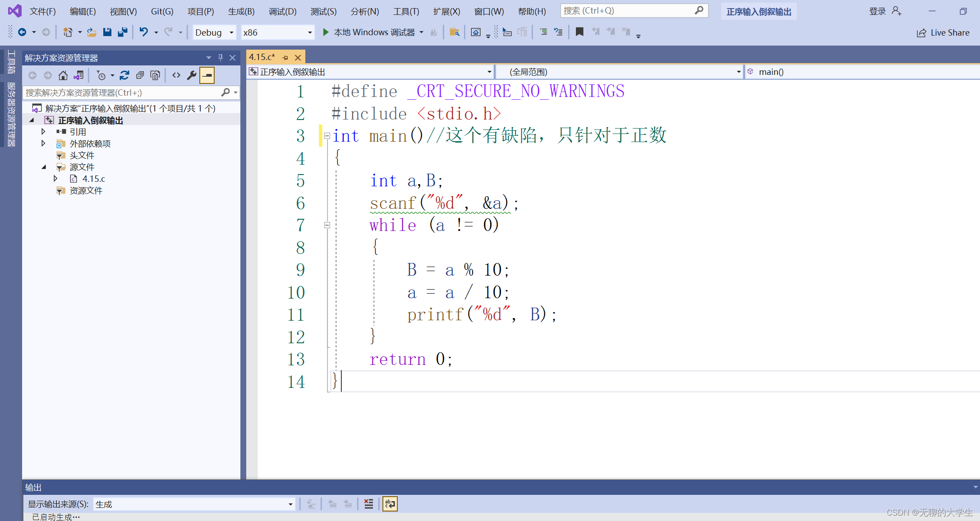Image resolution: width=980 pixels, height=521 pixels.
Task: Expand the 外部依赖项 node
Action: point(43,143)
